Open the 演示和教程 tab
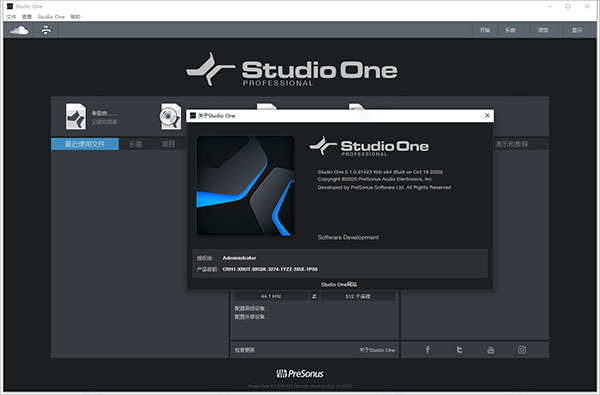Image resolution: width=600 pixels, height=395 pixels. [511, 144]
